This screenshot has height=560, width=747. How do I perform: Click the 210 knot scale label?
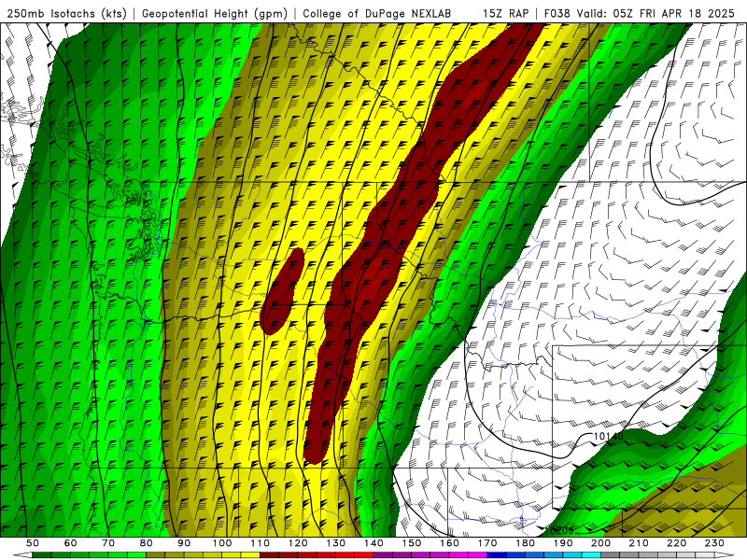click(639, 543)
